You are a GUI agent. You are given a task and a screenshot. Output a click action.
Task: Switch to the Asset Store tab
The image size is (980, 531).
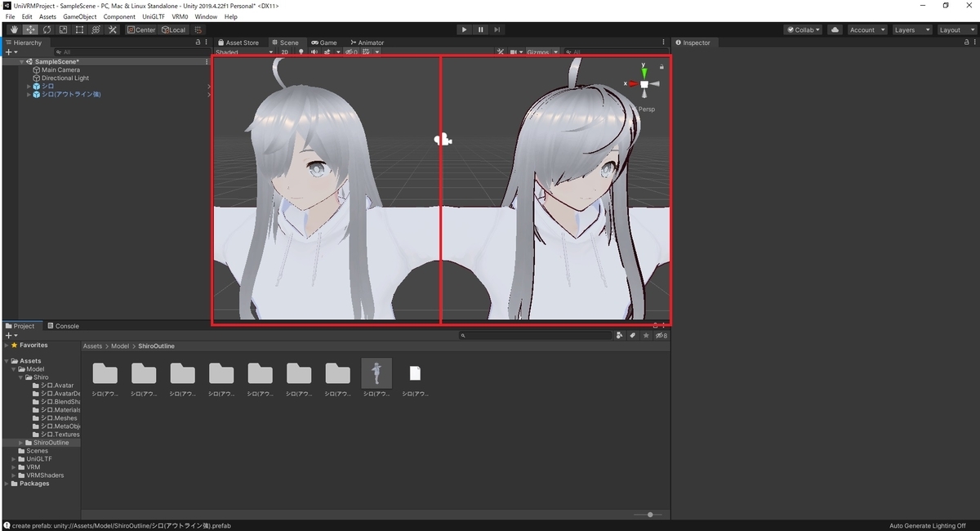coord(238,42)
